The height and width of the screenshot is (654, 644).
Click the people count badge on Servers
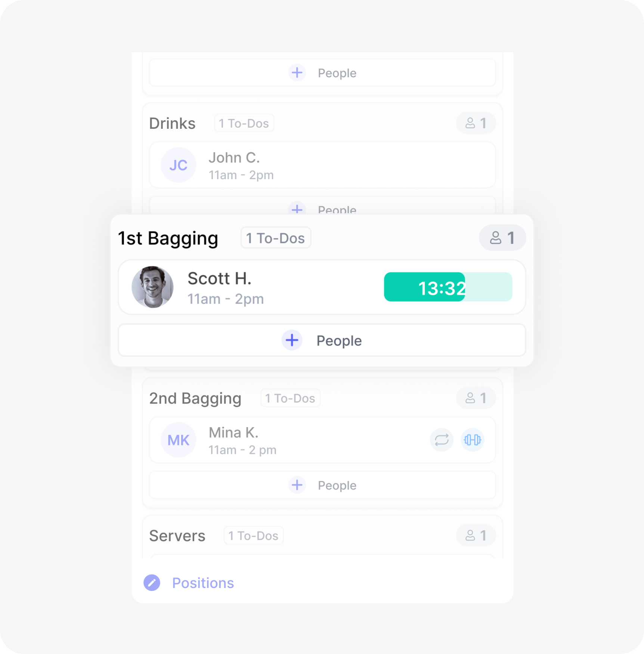click(476, 535)
